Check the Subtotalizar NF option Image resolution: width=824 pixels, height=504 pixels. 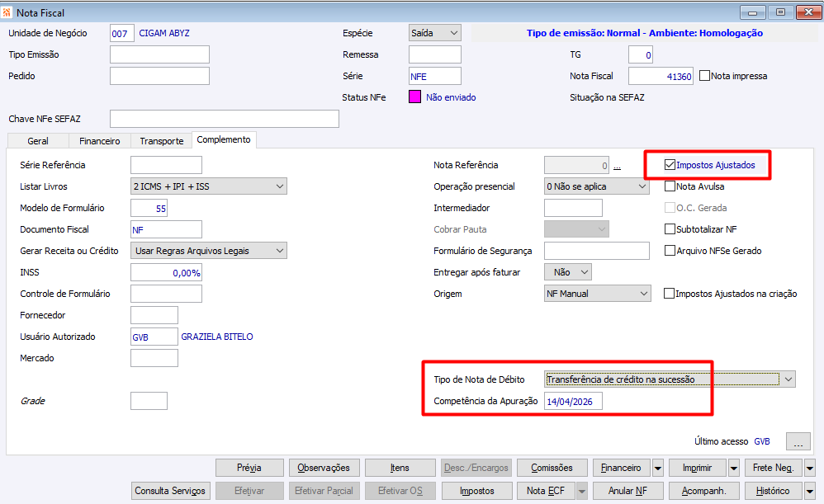[x=670, y=228]
